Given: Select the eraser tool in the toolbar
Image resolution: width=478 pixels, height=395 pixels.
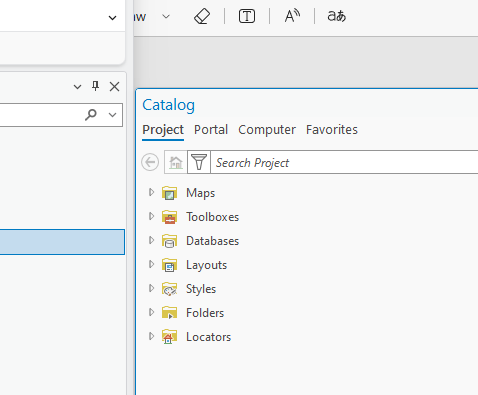Looking at the screenshot, I should (202, 16).
